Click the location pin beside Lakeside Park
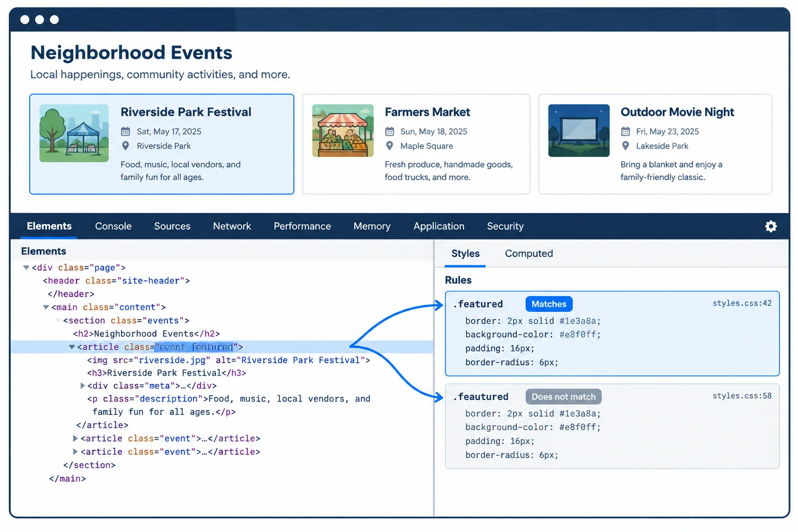Viewport: 798px width, 532px height. click(626, 146)
